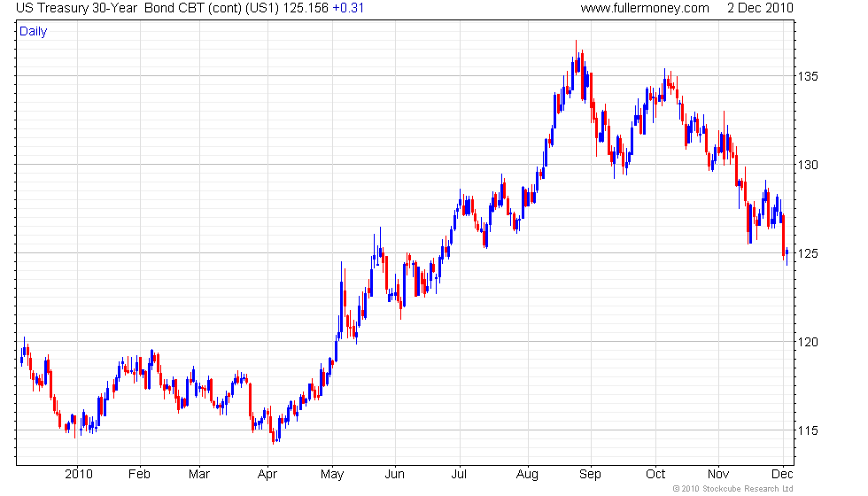Click the 135 y-axis label

click(x=808, y=76)
